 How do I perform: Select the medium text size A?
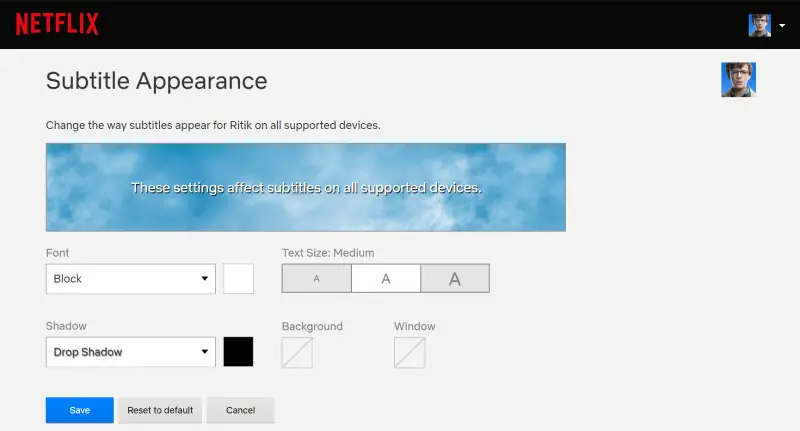[x=386, y=278]
